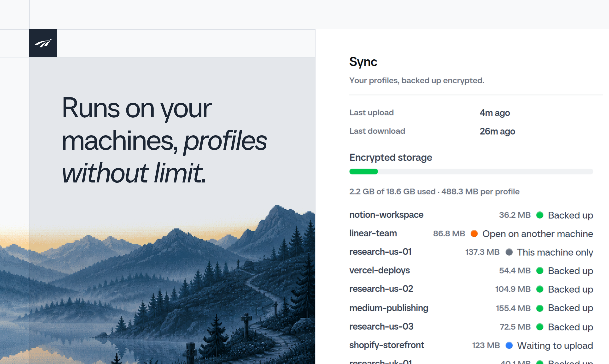Click the 'Open on another machine' status text
The image size is (609, 364).
pyautogui.click(x=538, y=234)
